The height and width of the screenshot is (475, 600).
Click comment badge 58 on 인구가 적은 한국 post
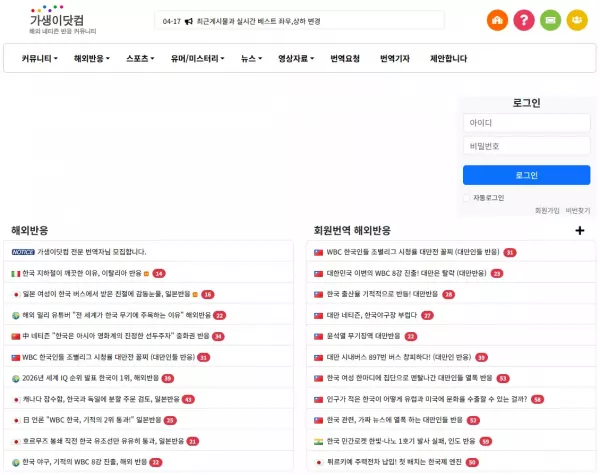pyautogui.click(x=538, y=399)
